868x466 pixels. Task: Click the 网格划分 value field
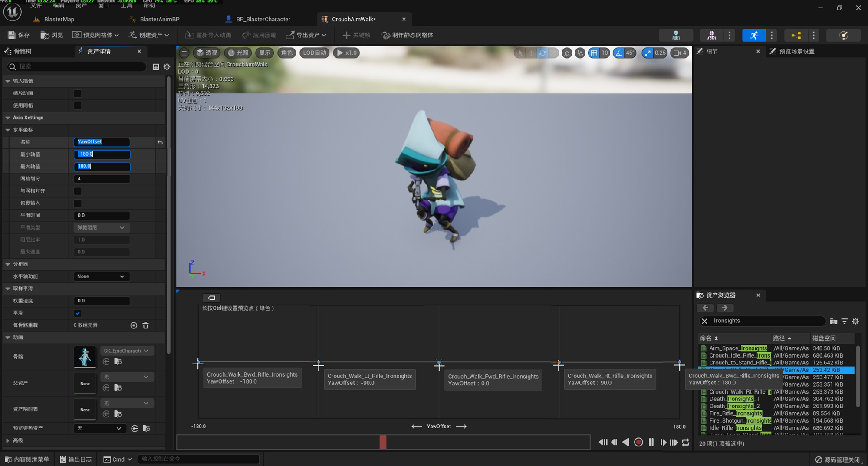click(102, 179)
